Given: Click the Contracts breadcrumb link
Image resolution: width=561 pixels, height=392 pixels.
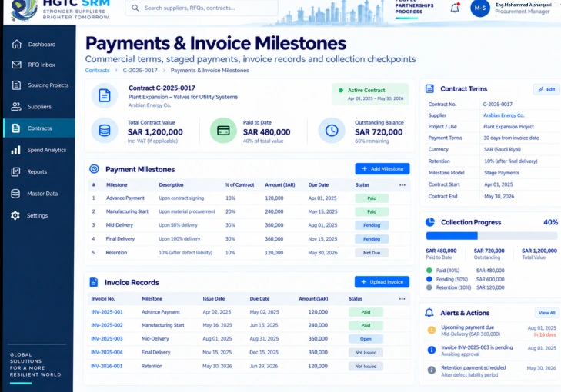Looking at the screenshot, I should 97,71.
